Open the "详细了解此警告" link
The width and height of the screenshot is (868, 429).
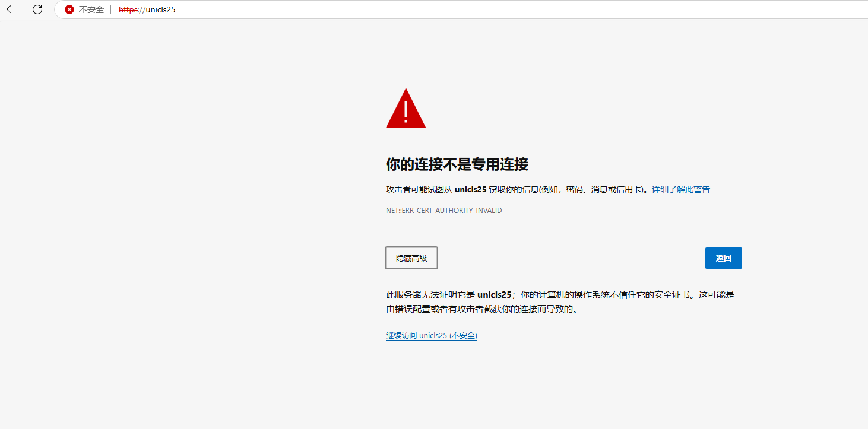click(680, 190)
